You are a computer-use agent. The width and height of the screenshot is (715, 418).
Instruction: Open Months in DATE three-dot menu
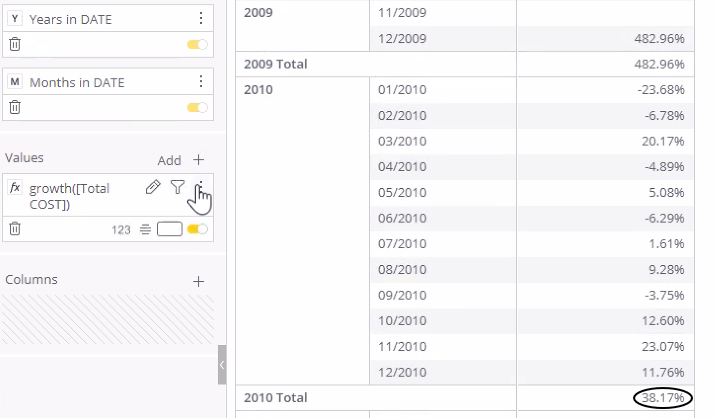click(x=201, y=81)
